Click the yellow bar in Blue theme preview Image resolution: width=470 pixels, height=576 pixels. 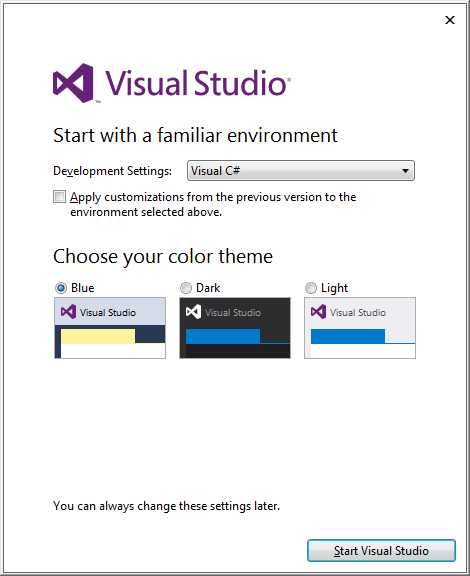(98, 336)
